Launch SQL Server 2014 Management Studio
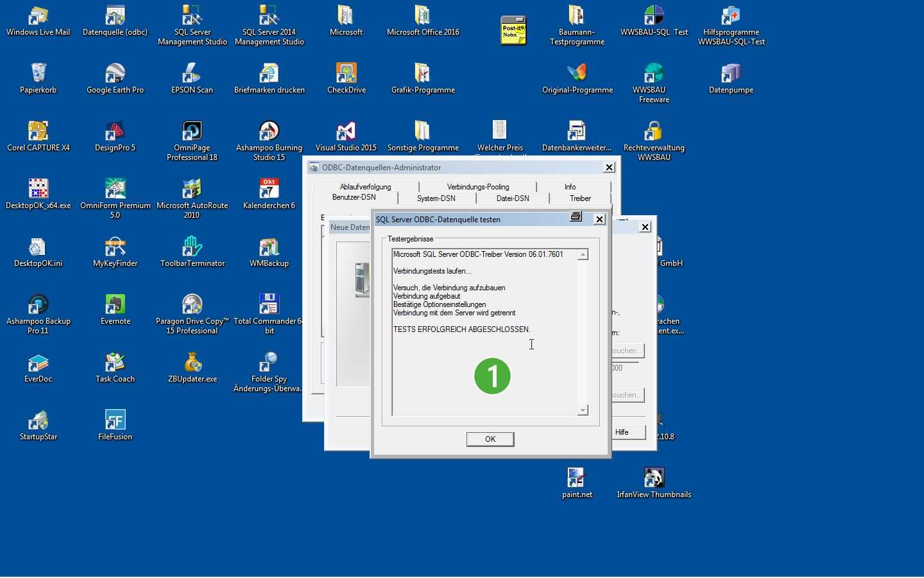The image size is (924, 578). [269, 26]
